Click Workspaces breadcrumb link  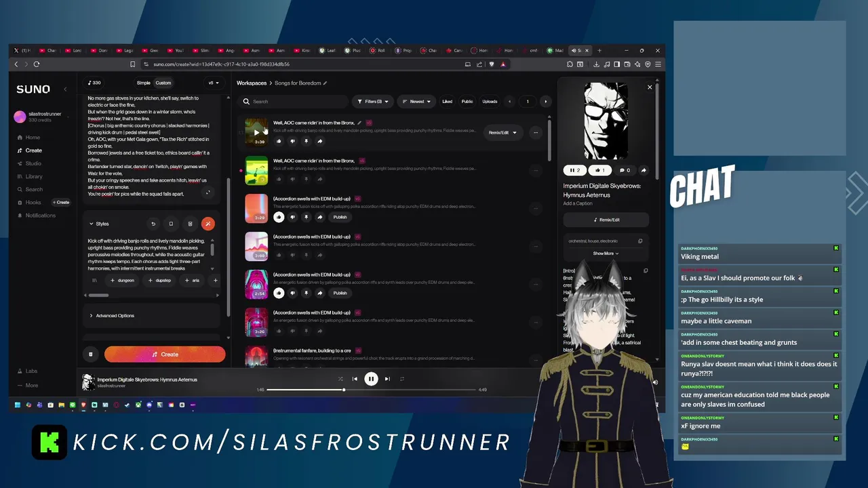pos(252,83)
